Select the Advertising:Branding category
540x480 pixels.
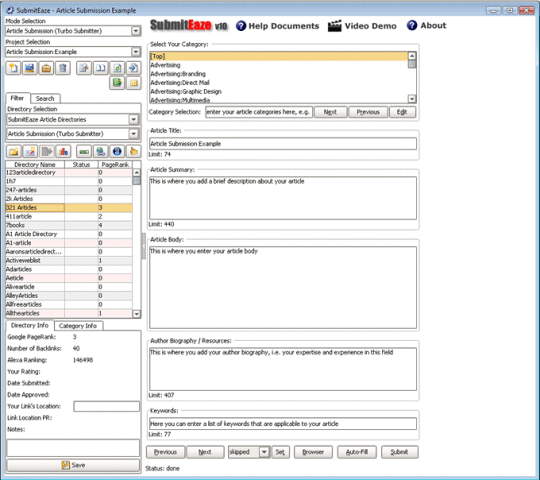point(279,74)
